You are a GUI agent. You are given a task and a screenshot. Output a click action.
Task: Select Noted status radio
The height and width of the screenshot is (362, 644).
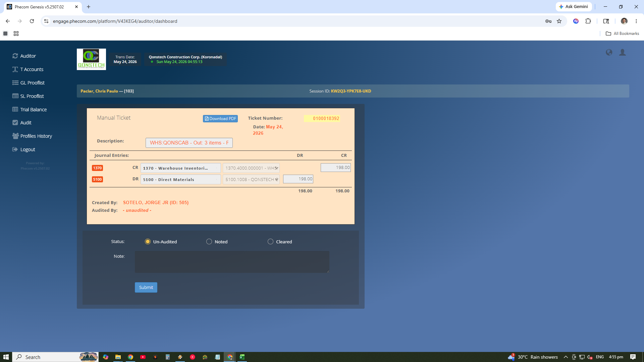coord(209,242)
